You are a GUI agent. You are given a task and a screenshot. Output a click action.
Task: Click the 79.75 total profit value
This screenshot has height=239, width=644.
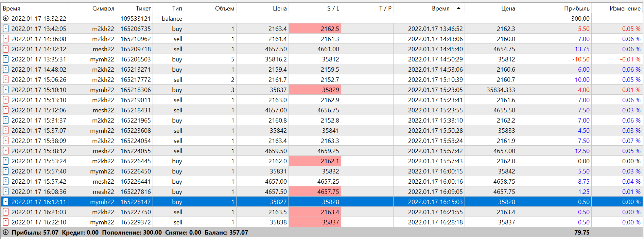coord(582,233)
